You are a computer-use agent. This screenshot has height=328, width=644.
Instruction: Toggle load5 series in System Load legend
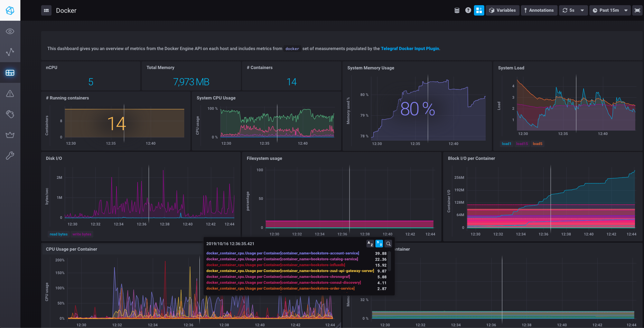pyautogui.click(x=538, y=144)
